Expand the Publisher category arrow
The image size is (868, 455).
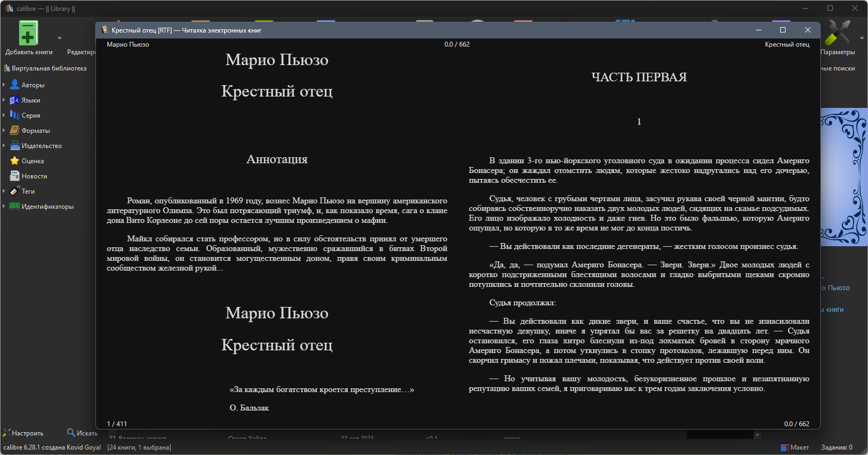4,145
